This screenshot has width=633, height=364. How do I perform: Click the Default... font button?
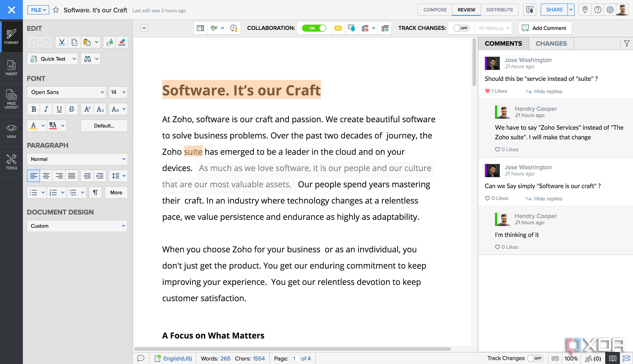(104, 126)
